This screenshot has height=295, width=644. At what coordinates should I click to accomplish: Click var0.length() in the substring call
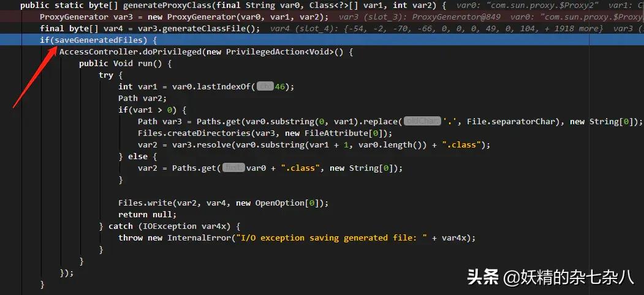click(390, 145)
